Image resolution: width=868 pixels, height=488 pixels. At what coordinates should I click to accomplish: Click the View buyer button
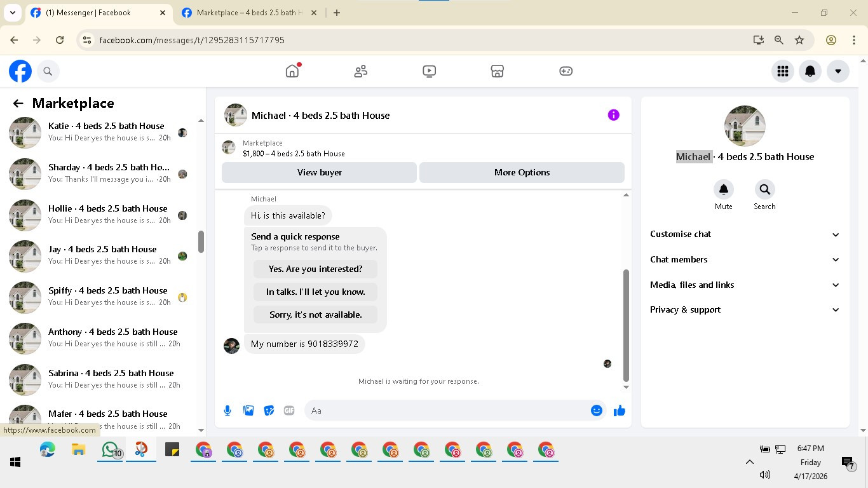(x=319, y=172)
